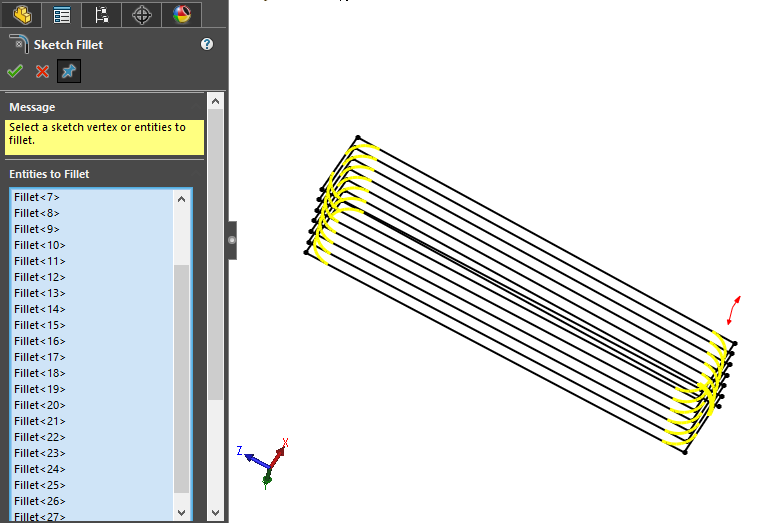Open the DisplayManager tab
Viewport: 775px width, 523px height.
pyautogui.click(x=182, y=14)
